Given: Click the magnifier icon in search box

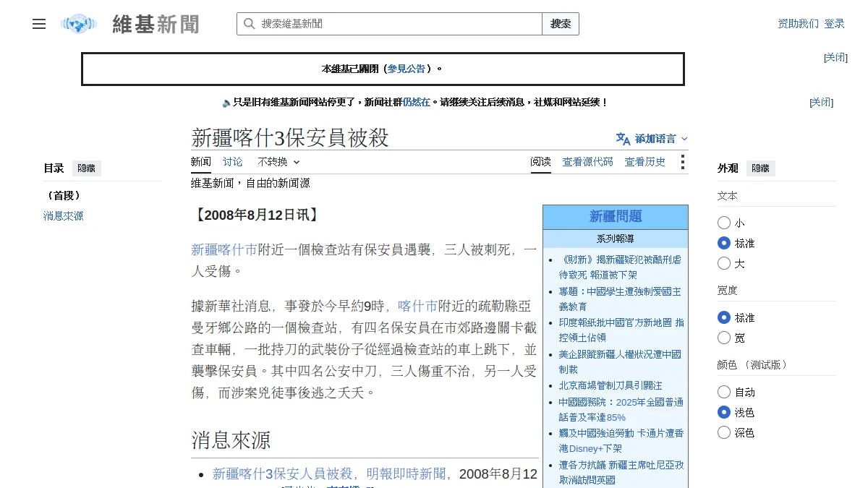Looking at the screenshot, I should click(x=249, y=24).
